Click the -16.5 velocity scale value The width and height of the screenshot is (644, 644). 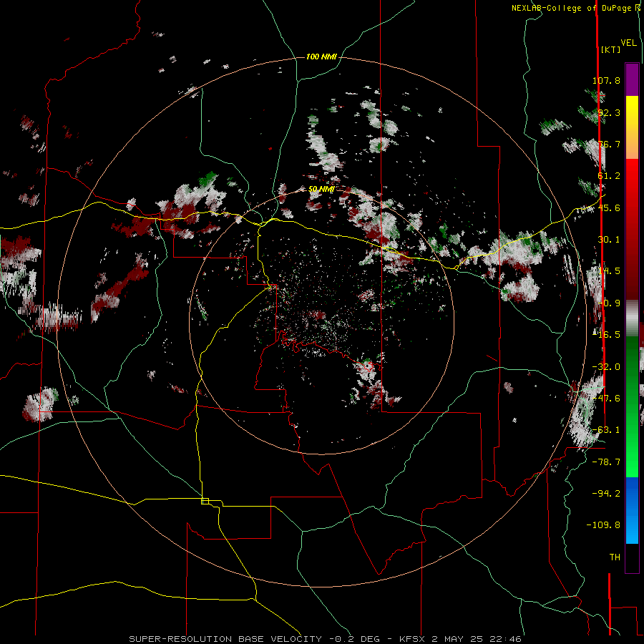(x=606, y=335)
